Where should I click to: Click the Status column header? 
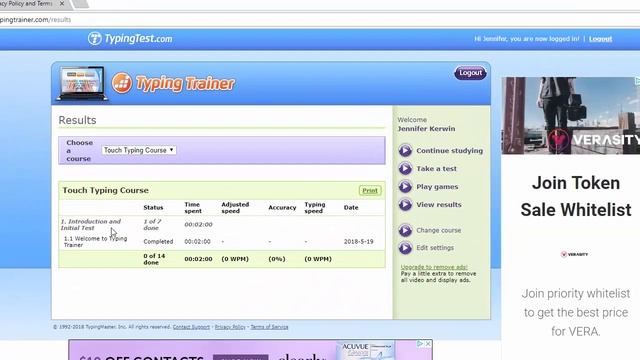153,207
